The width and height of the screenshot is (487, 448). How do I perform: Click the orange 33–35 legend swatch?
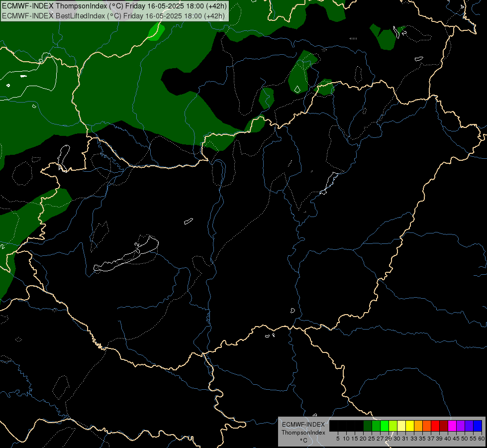click(418, 426)
